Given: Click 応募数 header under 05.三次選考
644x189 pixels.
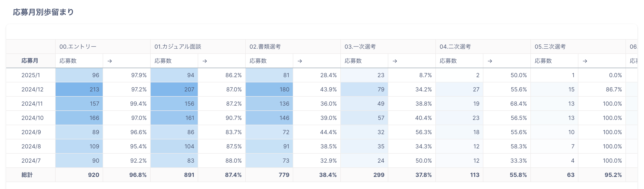Looking at the screenshot, I should click(x=543, y=61).
